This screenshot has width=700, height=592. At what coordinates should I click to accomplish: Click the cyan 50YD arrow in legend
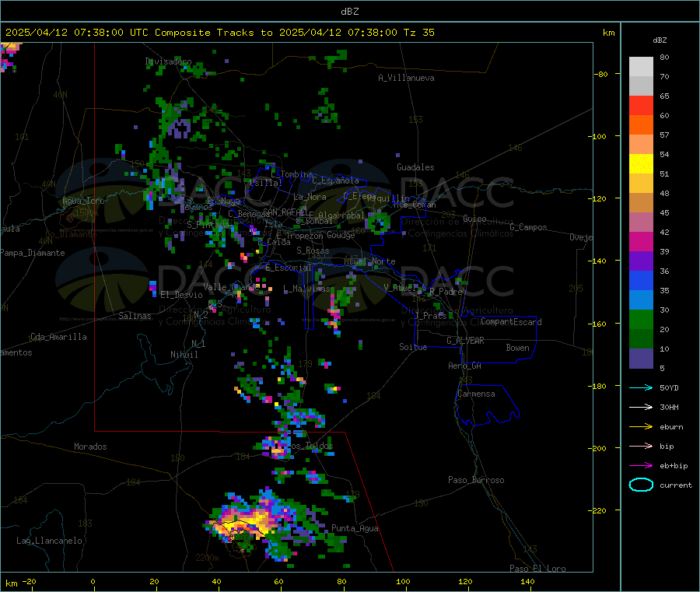pyautogui.click(x=641, y=387)
